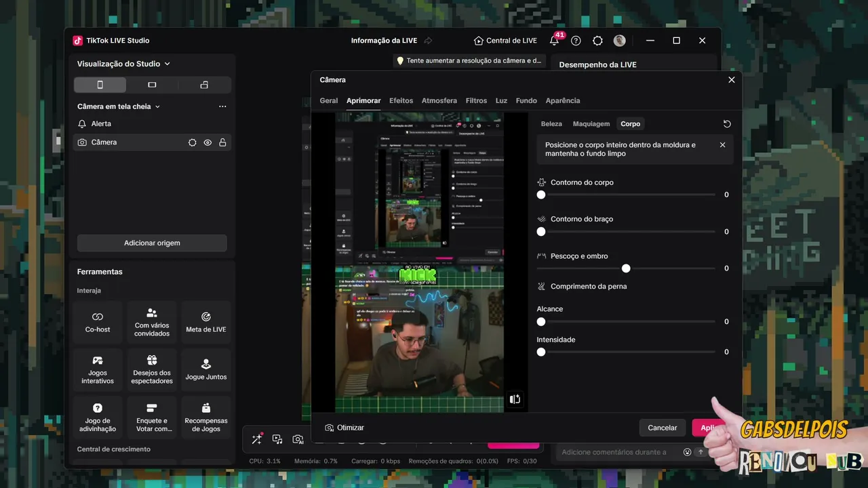Screen dimensions: 868x488
Task: Close the Câmera dialog
Action: 731,80
